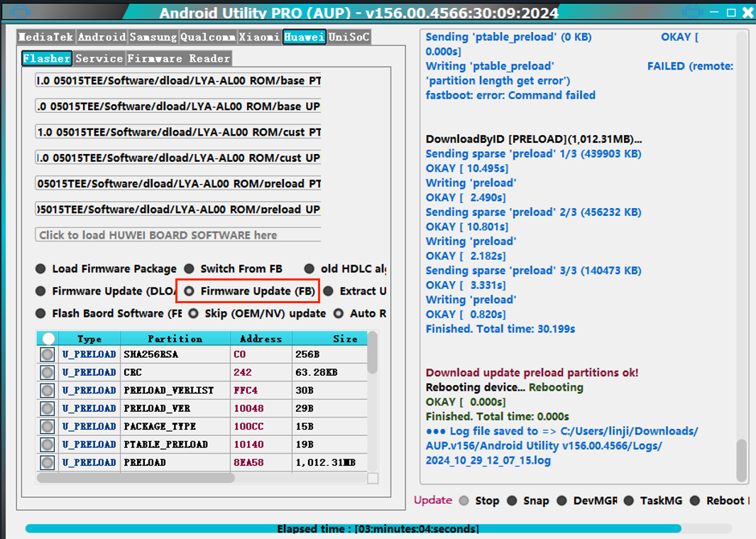
Task: Click the Update button
Action: coord(433,501)
